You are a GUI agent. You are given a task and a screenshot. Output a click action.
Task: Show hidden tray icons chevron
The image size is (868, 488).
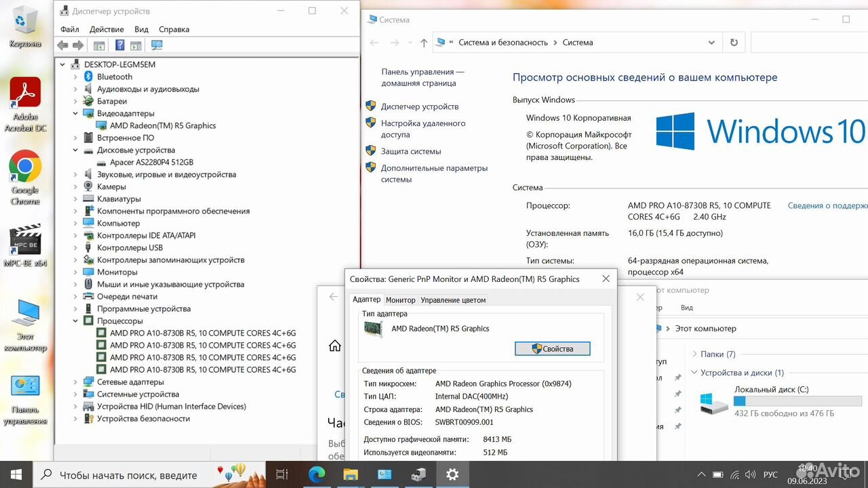pos(702,474)
